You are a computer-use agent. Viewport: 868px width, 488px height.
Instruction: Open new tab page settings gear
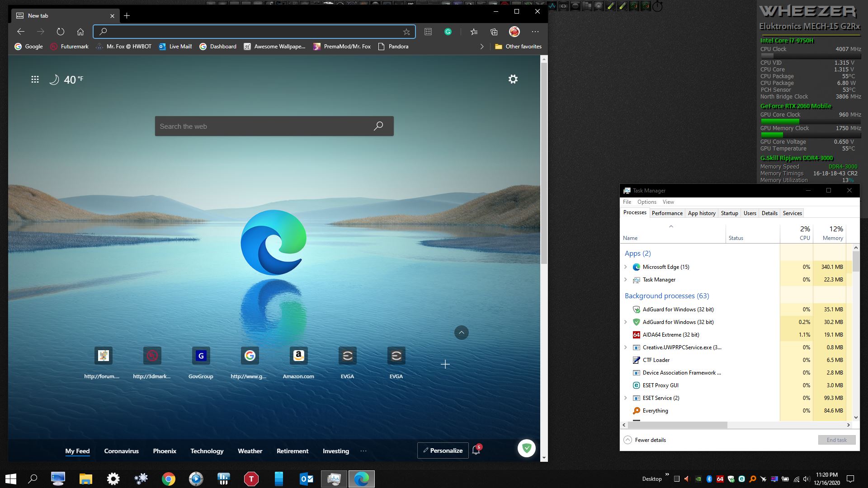click(x=513, y=79)
